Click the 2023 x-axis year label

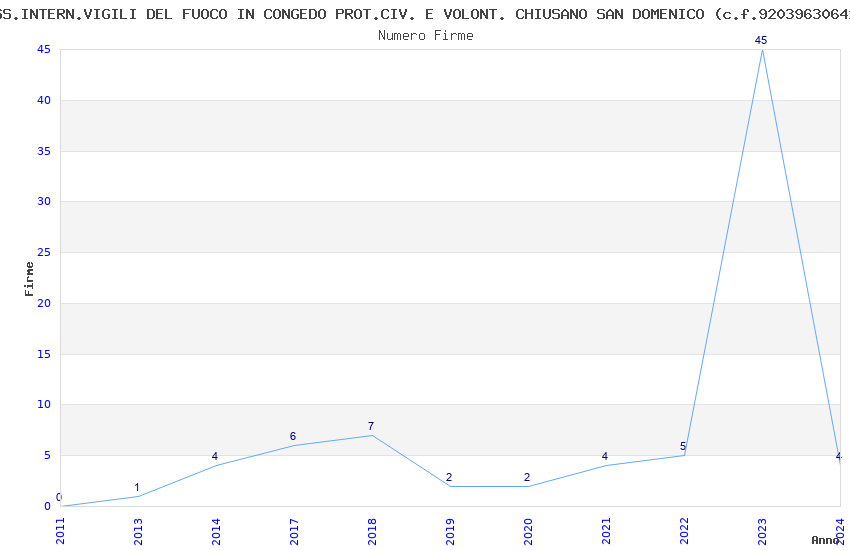pos(762,531)
